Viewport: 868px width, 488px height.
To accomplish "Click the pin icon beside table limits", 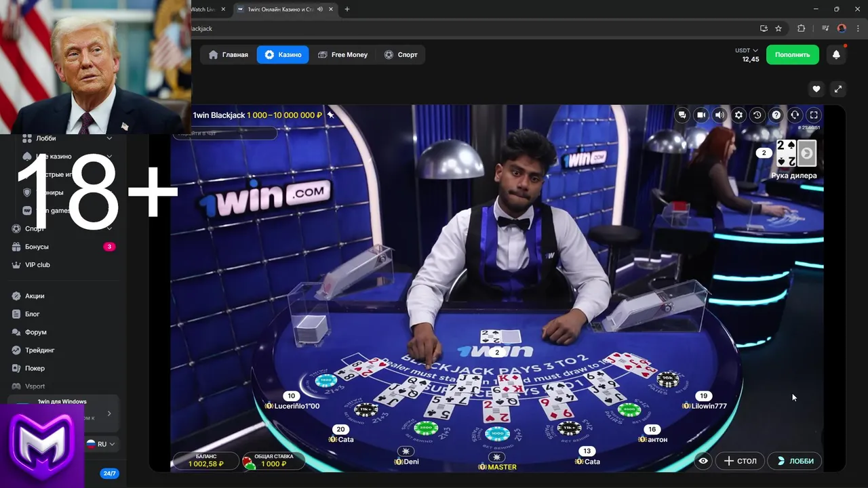I will click(331, 115).
